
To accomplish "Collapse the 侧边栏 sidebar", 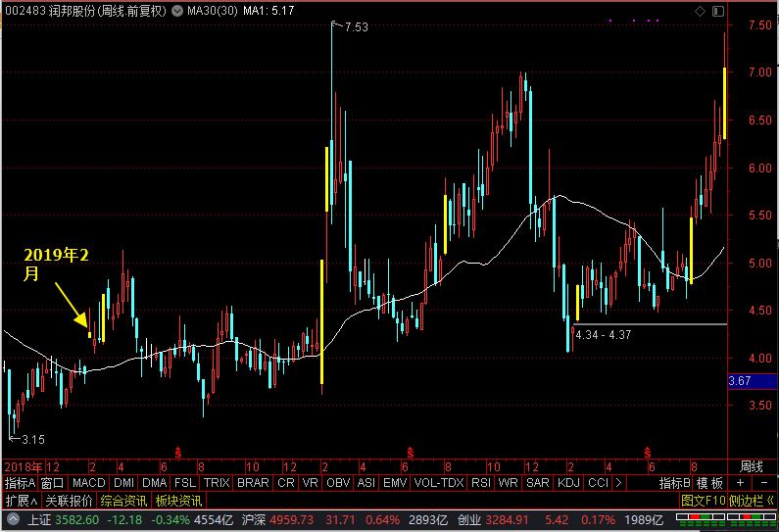I will (752, 501).
